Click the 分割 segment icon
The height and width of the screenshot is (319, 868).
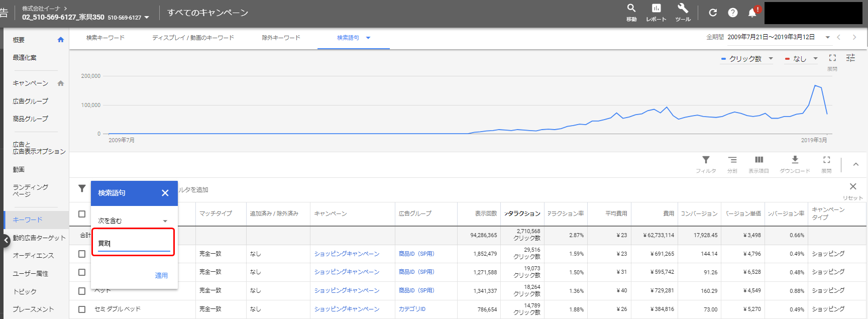coord(732,160)
